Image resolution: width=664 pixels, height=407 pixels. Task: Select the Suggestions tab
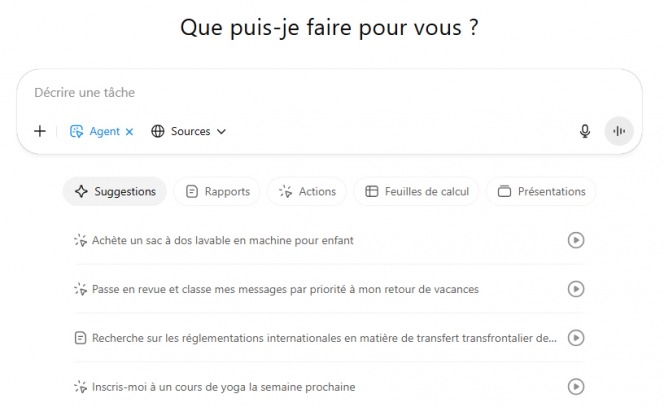click(x=114, y=191)
